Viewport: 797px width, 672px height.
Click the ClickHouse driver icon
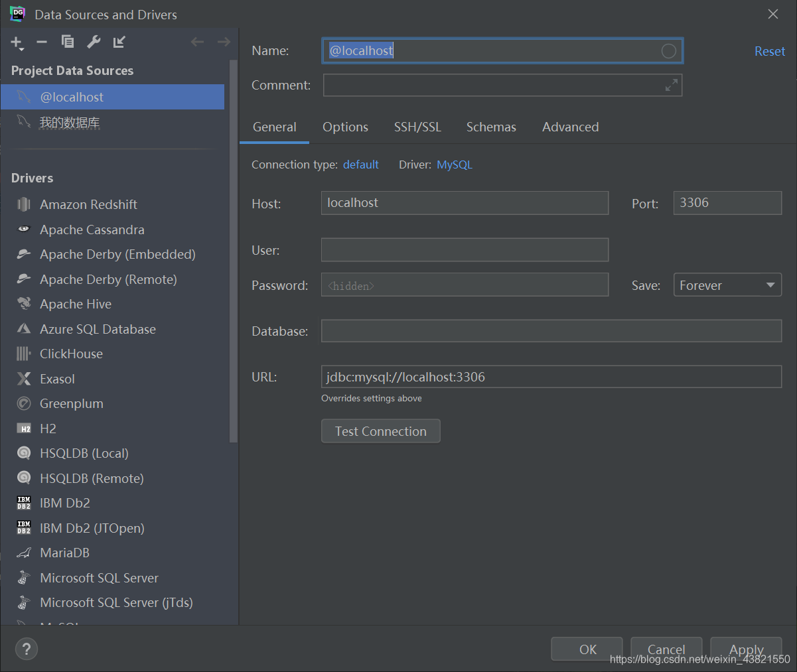pyautogui.click(x=24, y=354)
